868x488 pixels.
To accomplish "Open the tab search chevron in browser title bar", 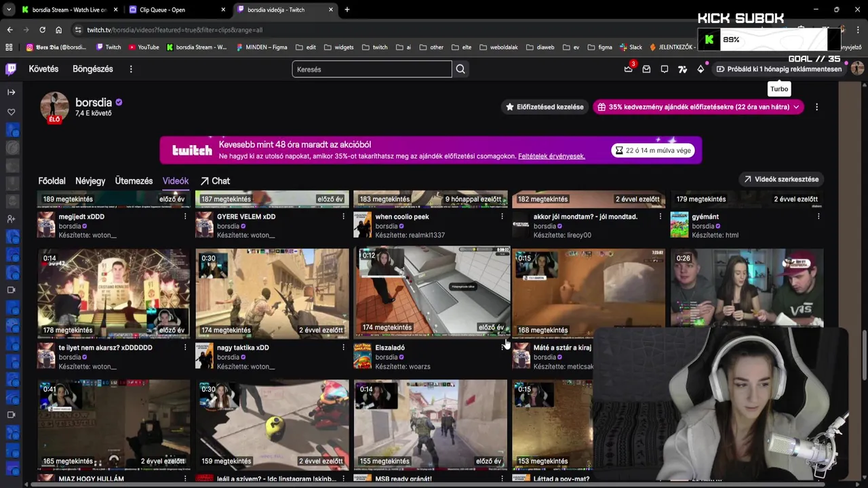I will click(x=9, y=9).
